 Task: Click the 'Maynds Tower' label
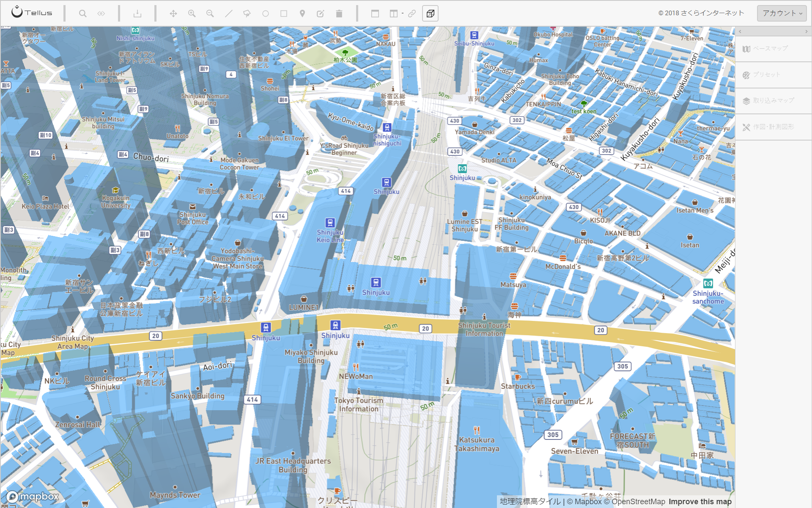pos(175,495)
